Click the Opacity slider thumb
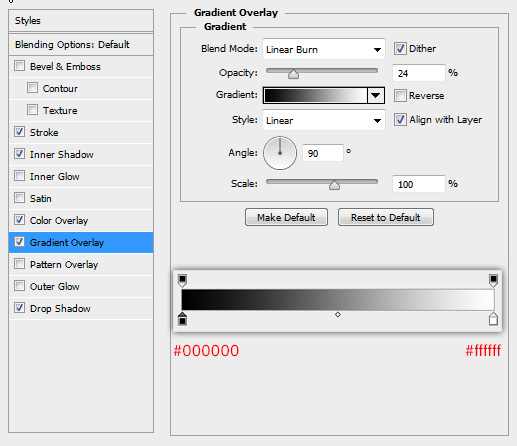 tap(293, 74)
